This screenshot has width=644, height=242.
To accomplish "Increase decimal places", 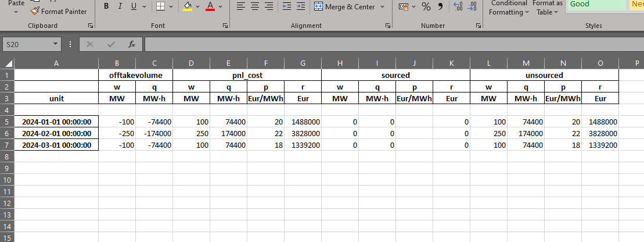I will 458,6.
